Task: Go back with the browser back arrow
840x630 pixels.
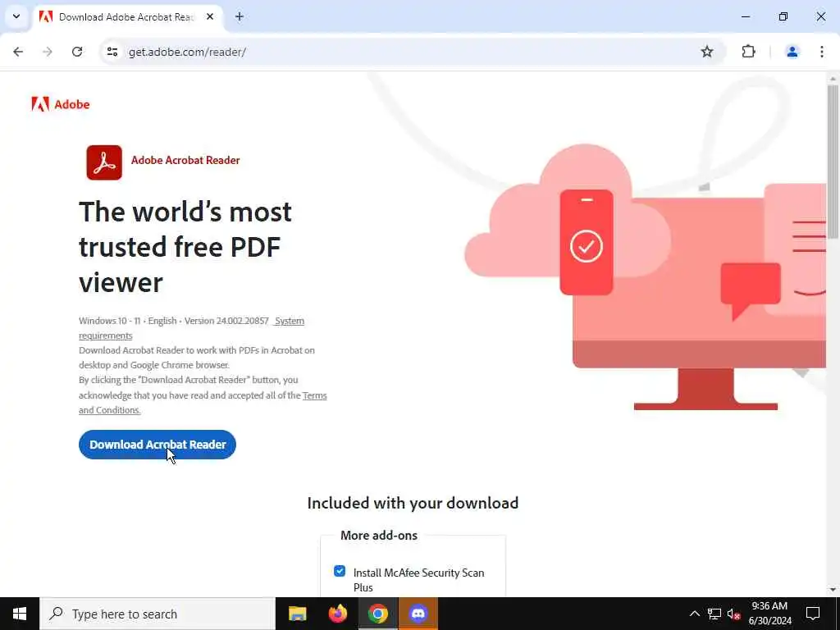Action: (x=18, y=52)
